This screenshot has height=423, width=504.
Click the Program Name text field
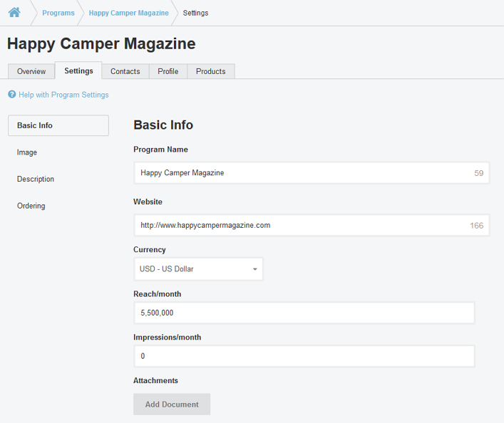(x=303, y=172)
